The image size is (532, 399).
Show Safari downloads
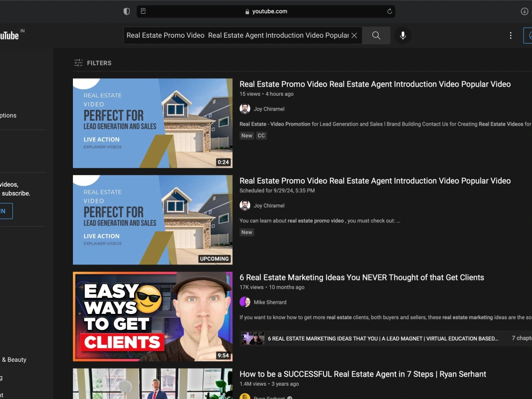[x=524, y=11]
